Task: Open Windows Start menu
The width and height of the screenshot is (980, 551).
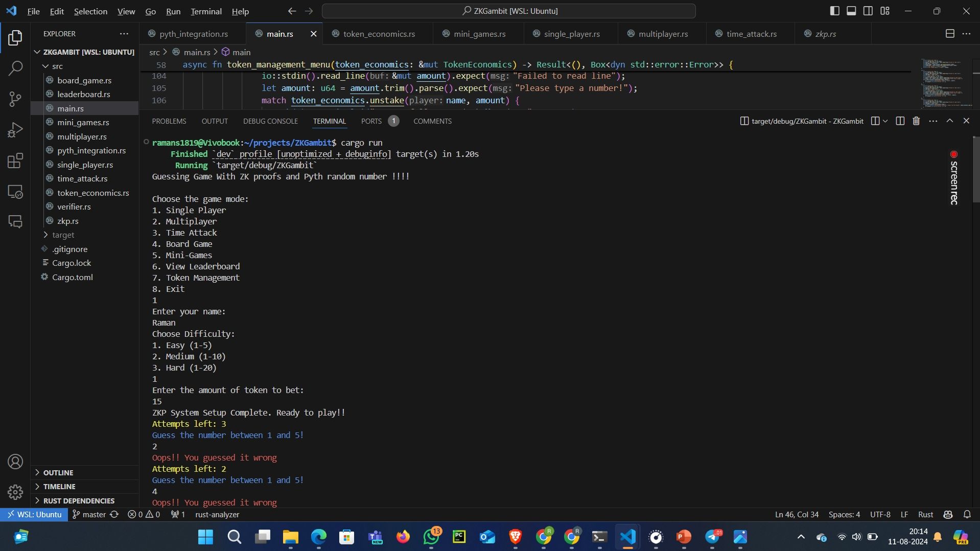Action: coord(205,537)
